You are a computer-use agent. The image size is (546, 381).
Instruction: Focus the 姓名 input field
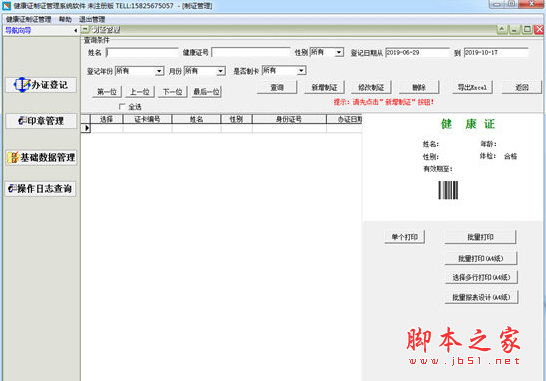[x=142, y=53]
